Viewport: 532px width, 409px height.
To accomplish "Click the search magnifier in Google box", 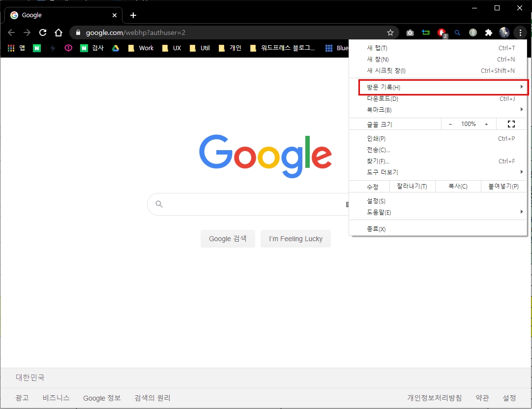I will pyautogui.click(x=159, y=204).
